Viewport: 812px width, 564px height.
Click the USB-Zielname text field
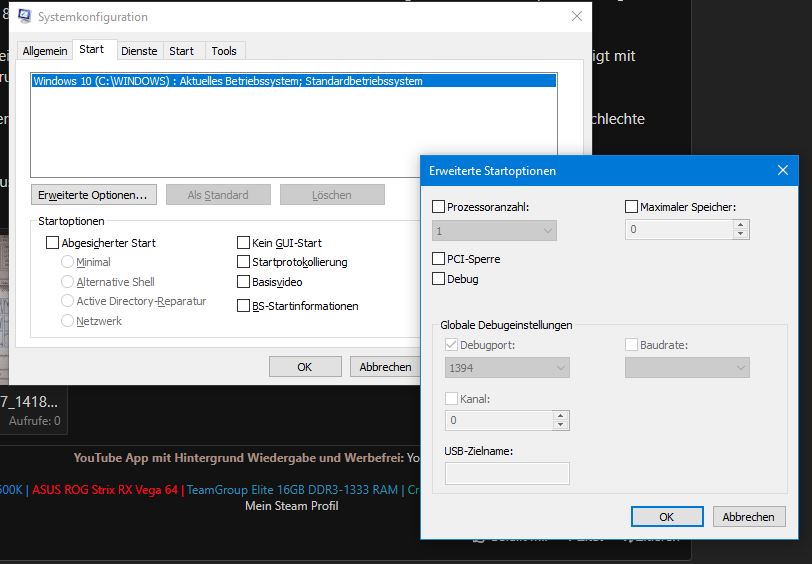coord(507,473)
